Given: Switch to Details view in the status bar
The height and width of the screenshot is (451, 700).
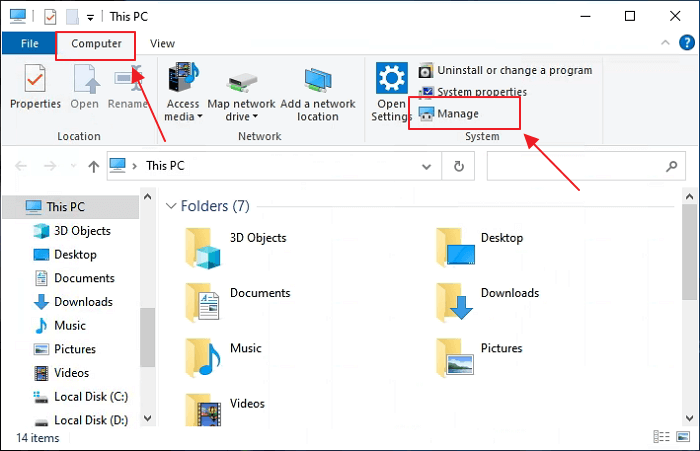Looking at the screenshot, I should click(661, 437).
